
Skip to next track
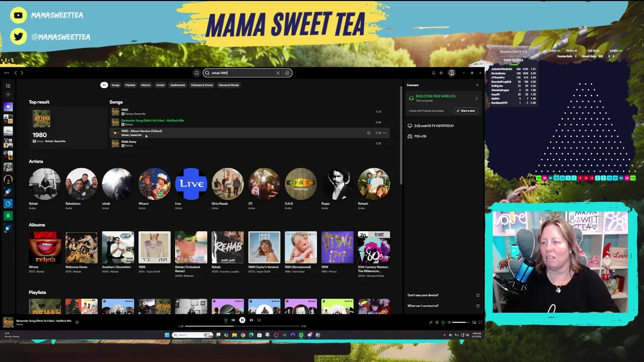pos(251,320)
